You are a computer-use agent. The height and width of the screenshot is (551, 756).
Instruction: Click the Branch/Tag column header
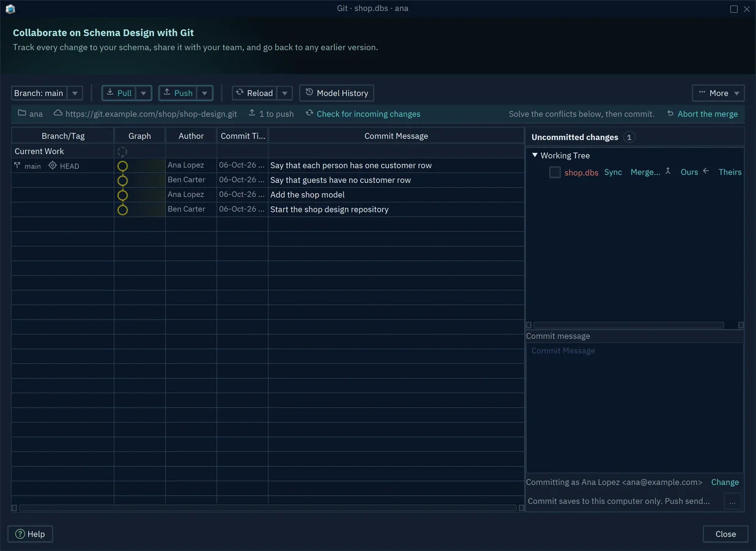(63, 136)
